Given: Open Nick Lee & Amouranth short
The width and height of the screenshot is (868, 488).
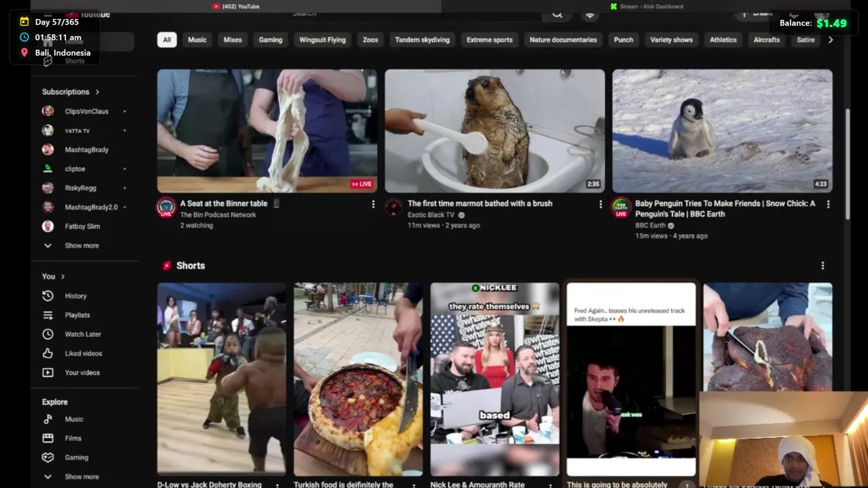Looking at the screenshot, I should click(x=495, y=378).
